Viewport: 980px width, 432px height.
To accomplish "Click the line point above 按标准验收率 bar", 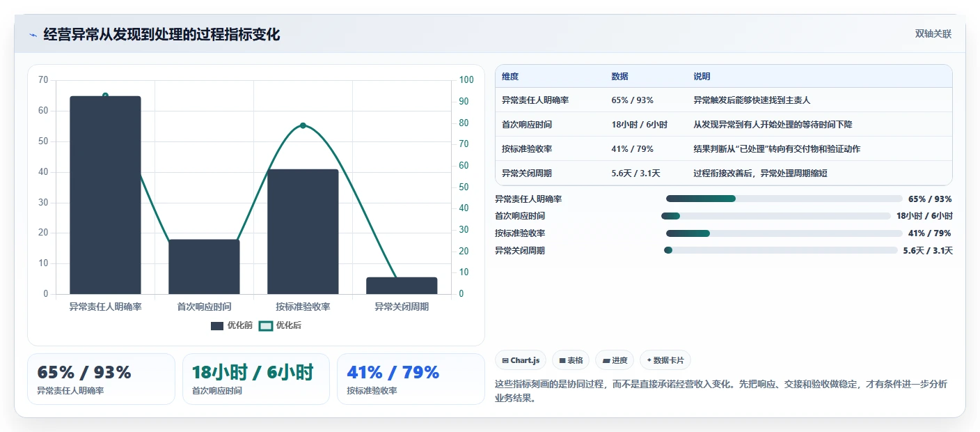I will pyautogui.click(x=303, y=125).
